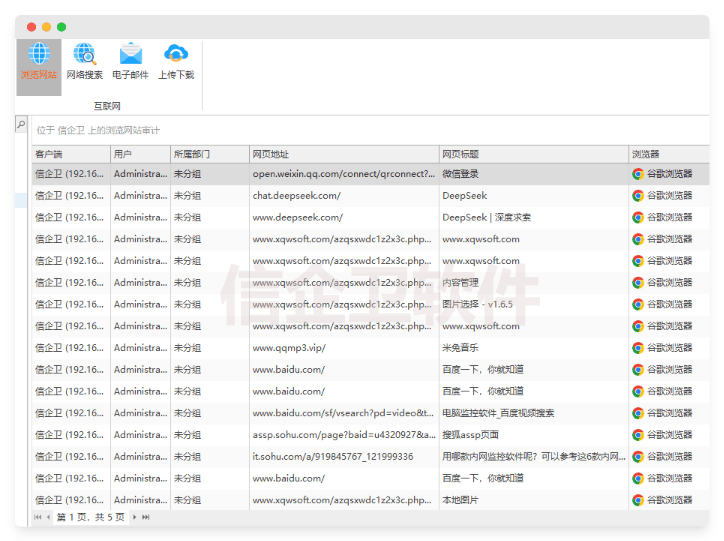Click the Chrome icon in the 米兔音乐 row
The width and height of the screenshot is (724, 541).
tap(638, 348)
